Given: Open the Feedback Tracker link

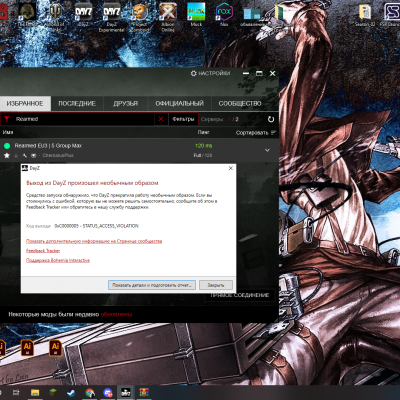Looking at the screenshot, I should tap(43, 251).
